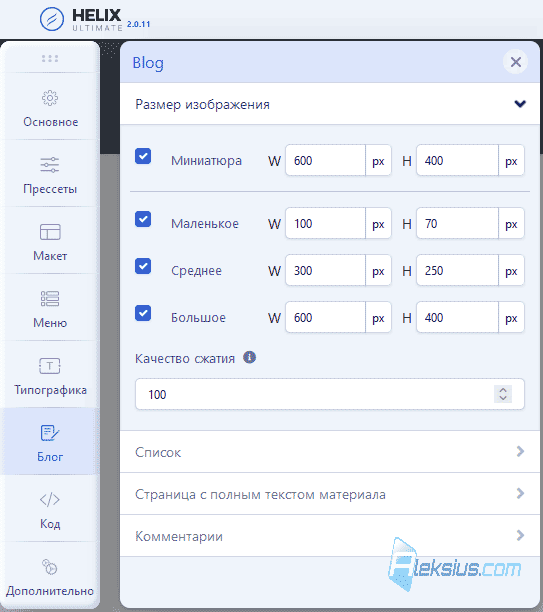Click the compression quality stepper arrows
Image resolution: width=543 pixels, height=612 pixels.
click(503, 394)
